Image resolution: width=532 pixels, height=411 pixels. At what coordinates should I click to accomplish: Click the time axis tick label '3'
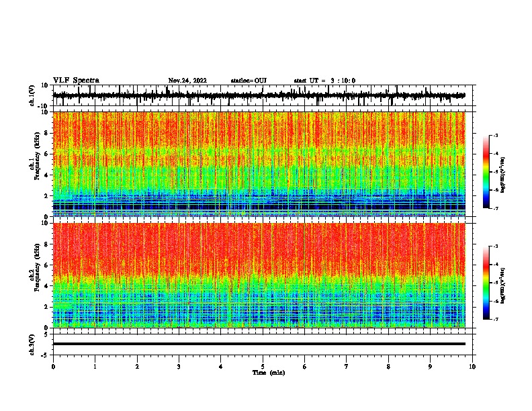coord(179,367)
